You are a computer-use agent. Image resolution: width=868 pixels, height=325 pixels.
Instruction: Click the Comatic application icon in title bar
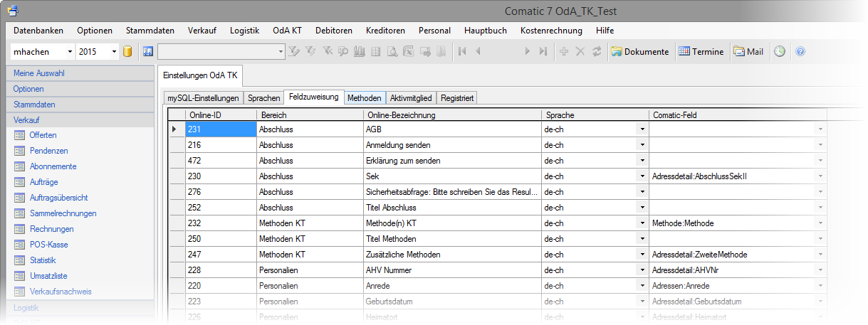click(x=13, y=11)
